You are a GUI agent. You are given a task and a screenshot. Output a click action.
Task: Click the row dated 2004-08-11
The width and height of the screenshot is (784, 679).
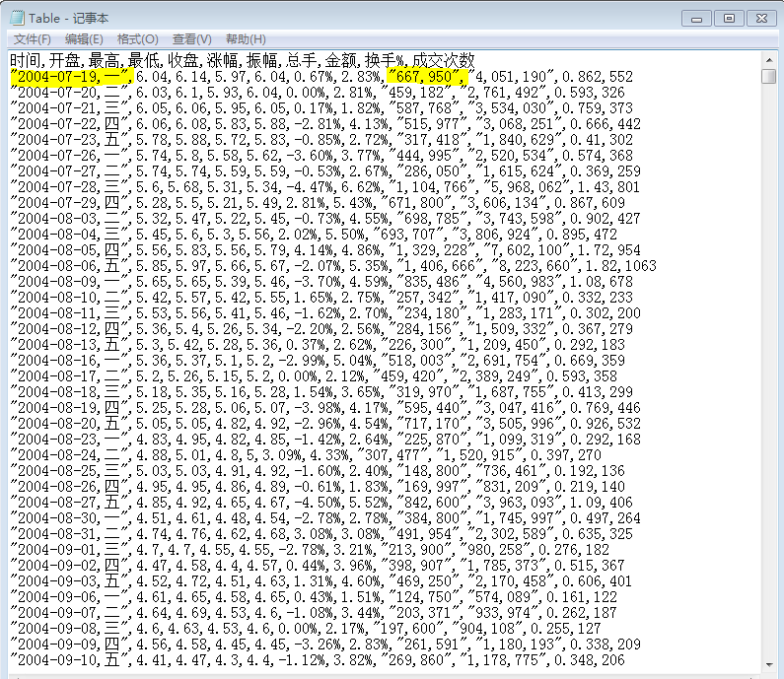[x=325, y=313]
